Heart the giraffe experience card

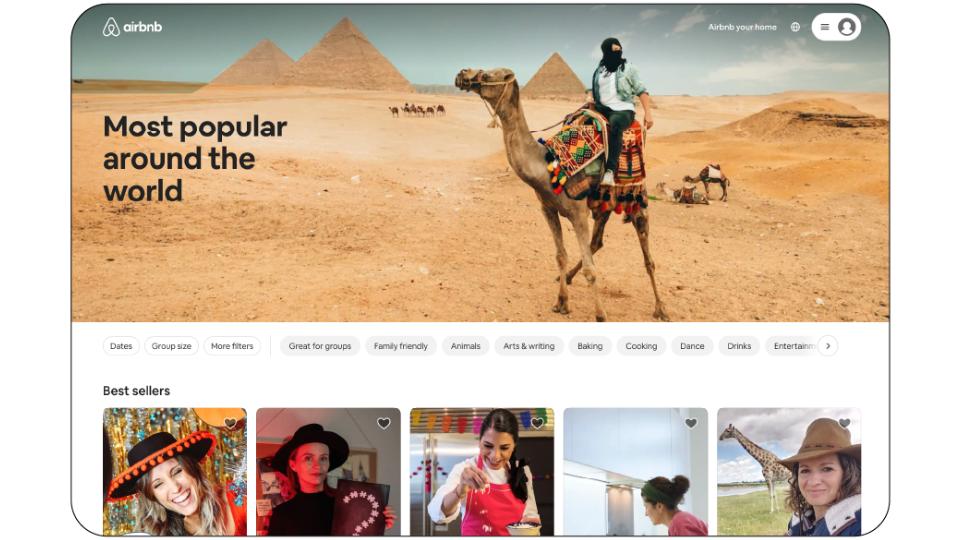845,423
